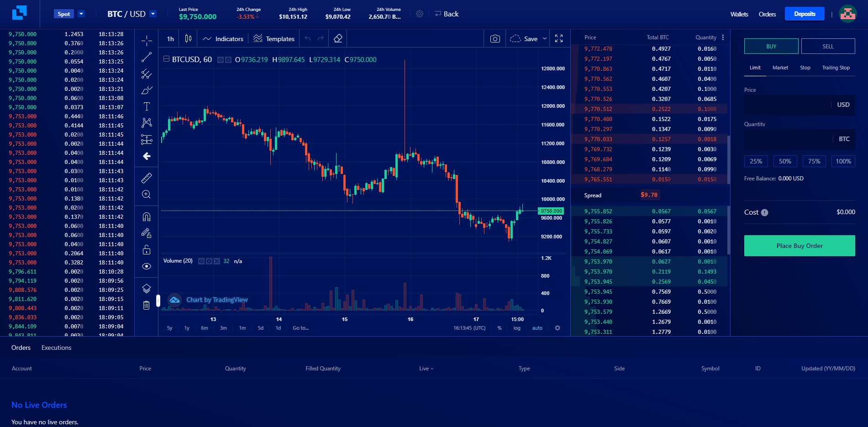
Task: Open the Indicators dialog
Action: [223, 39]
